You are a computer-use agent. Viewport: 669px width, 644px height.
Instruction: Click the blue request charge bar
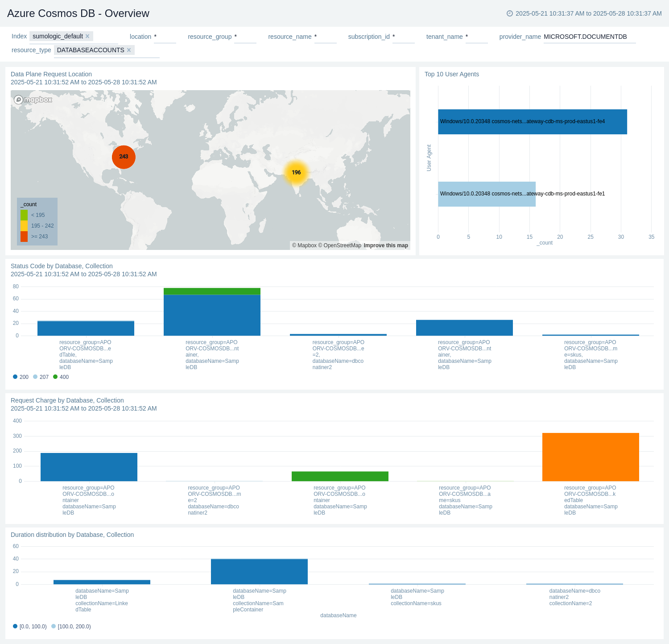[89, 467]
